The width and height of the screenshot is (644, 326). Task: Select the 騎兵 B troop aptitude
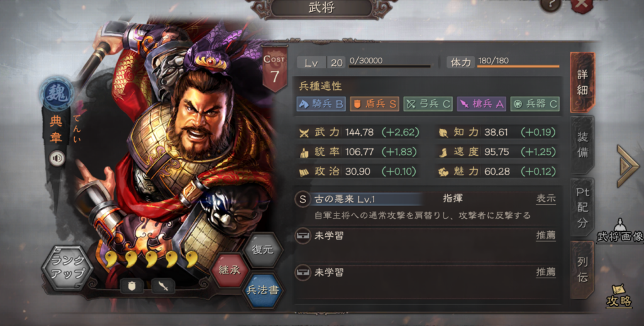point(321,104)
